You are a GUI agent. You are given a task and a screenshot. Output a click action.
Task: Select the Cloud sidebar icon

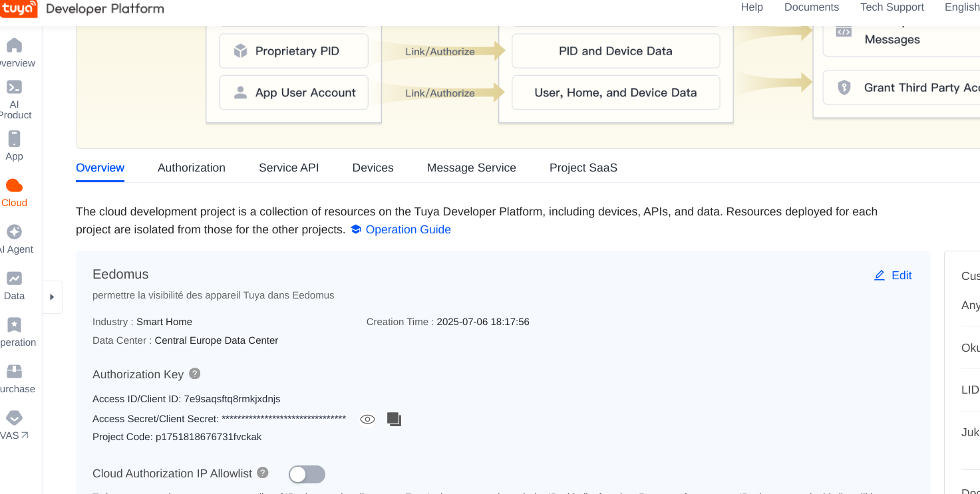point(14,185)
